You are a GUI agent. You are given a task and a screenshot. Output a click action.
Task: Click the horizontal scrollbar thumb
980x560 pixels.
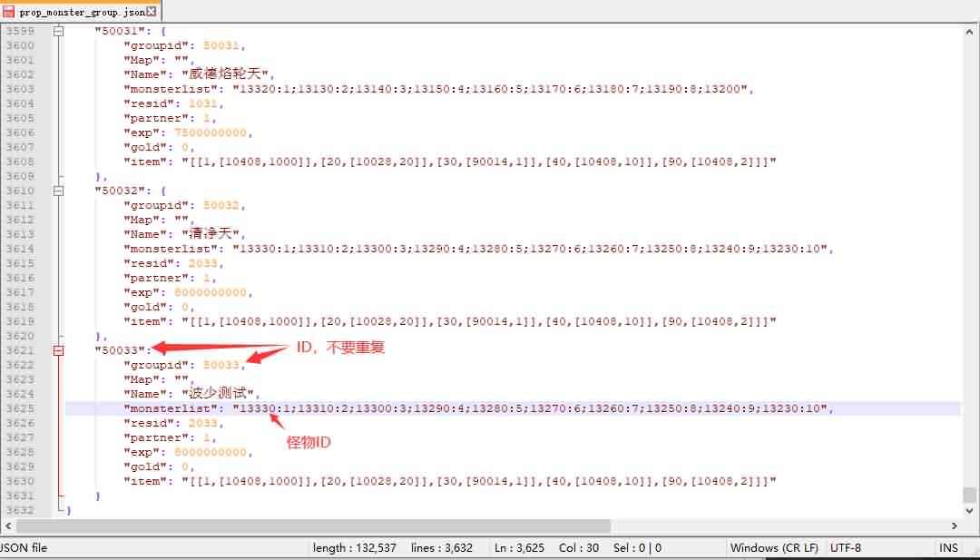click(x=313, y=526)
